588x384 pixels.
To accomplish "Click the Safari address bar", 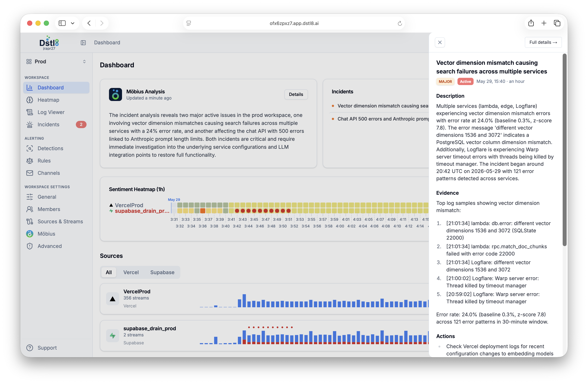I will tap(294, 23).
